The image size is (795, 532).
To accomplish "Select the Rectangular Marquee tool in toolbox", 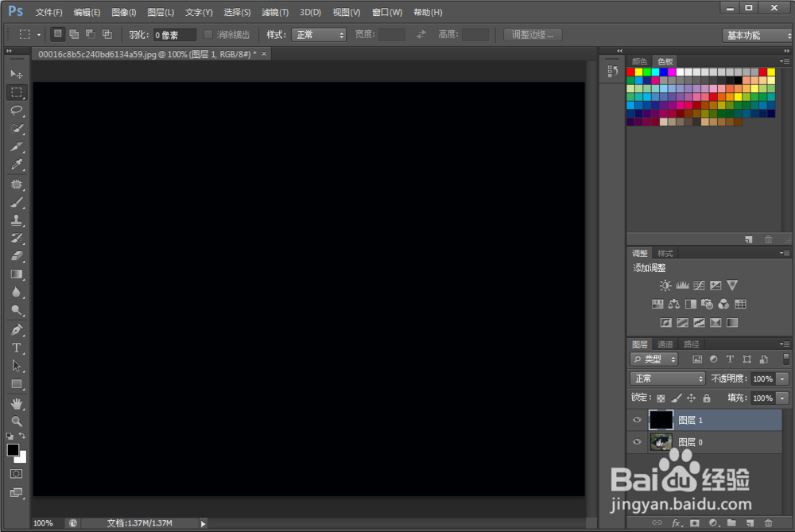I will coord(16,92).
